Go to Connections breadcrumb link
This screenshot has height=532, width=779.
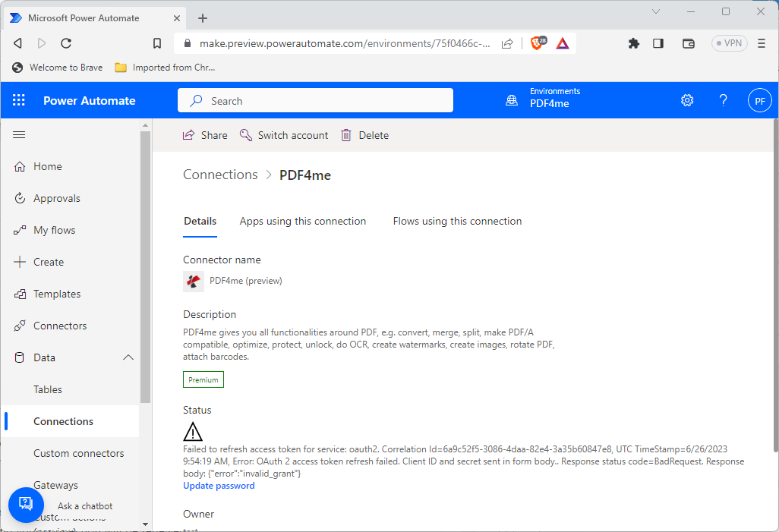220,175
